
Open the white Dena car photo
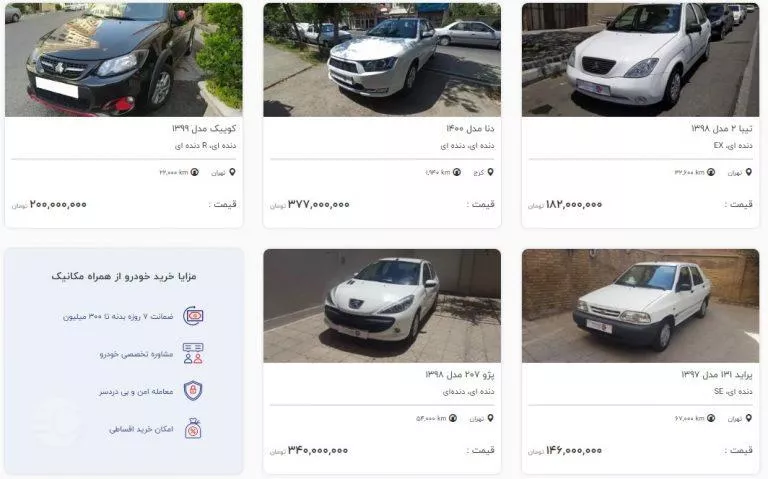382,60
